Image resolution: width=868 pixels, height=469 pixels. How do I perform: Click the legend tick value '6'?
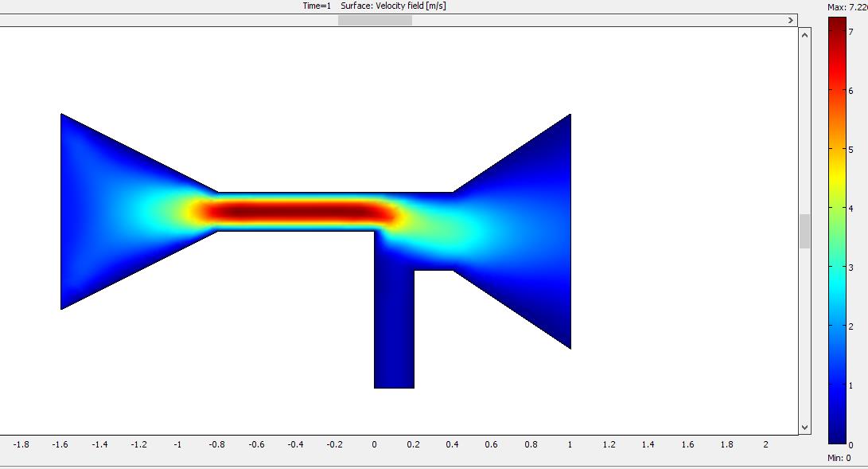850,91
